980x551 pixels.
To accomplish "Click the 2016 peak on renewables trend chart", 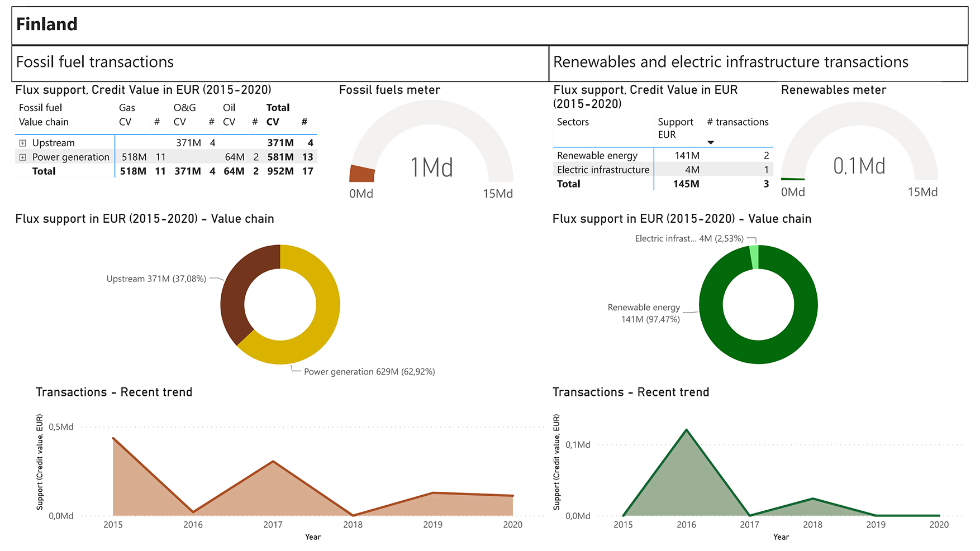I will pyautogui.click(x=686, y=430).
